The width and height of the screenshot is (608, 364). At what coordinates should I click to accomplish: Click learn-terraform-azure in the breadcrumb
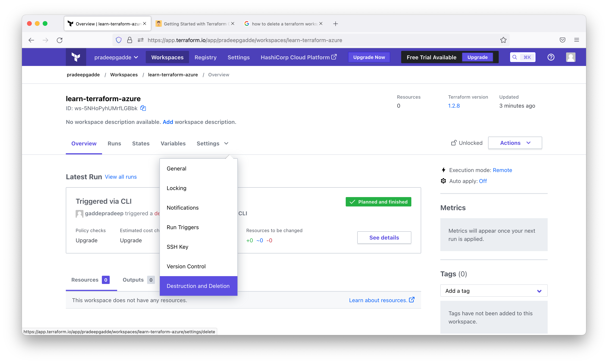[173, 75]
